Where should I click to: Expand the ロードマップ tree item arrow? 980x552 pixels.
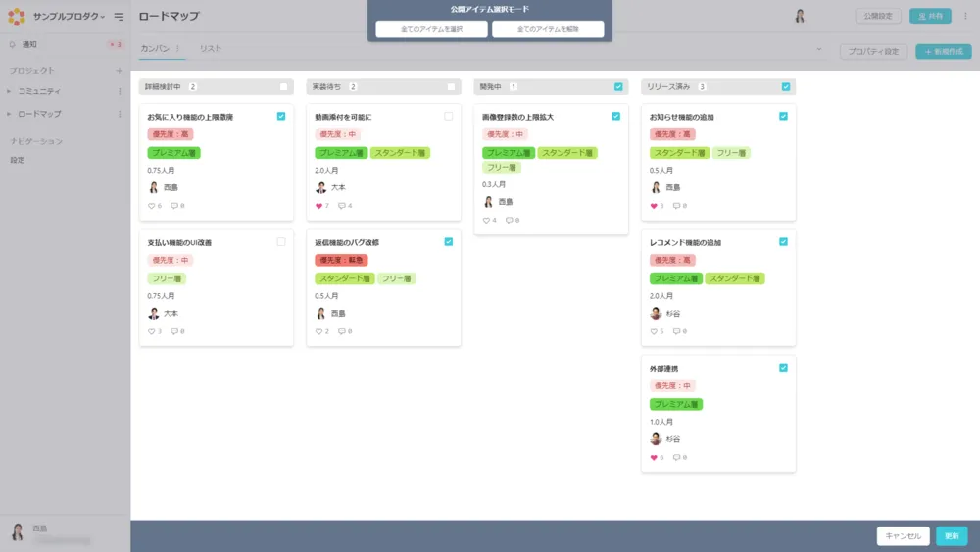pyautogui.click(x=9, y=114)
